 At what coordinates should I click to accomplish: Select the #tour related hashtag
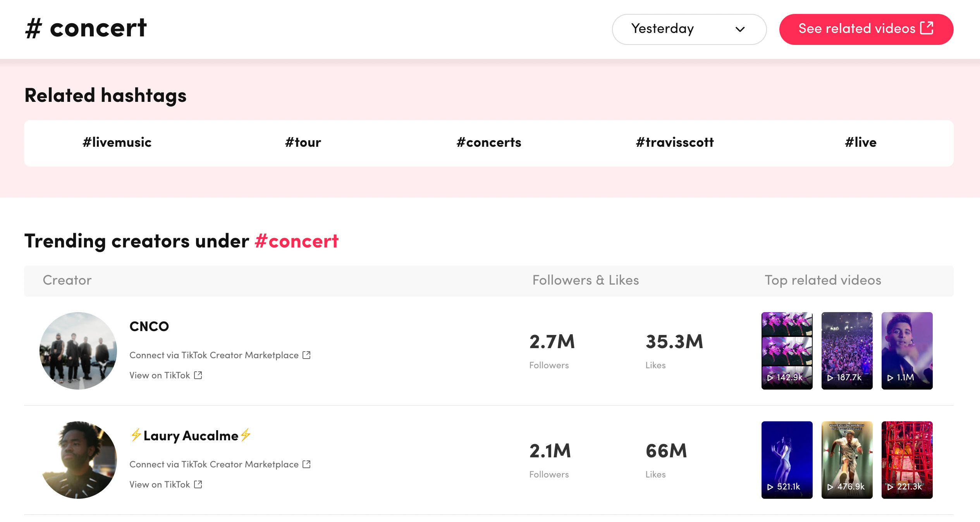point(303,143)
